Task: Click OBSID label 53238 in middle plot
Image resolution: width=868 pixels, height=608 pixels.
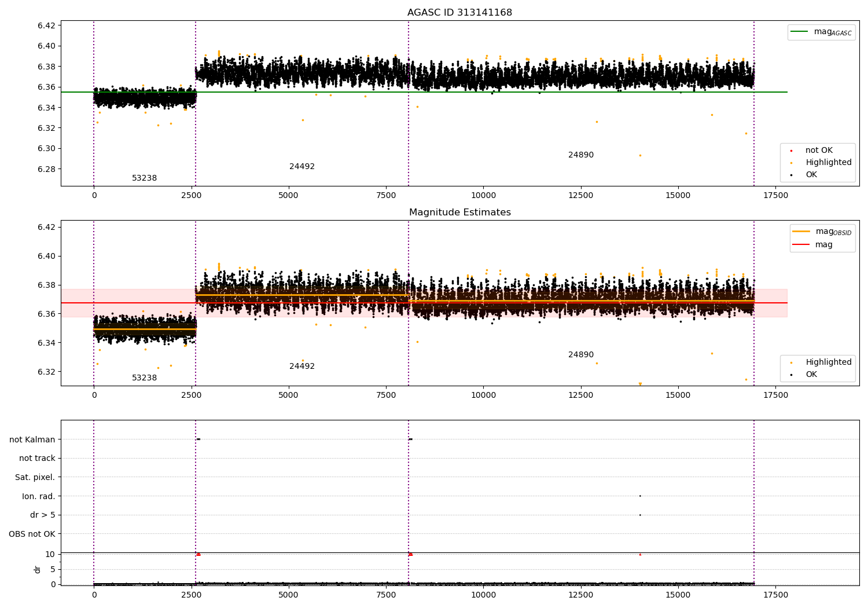Action: [144, 378]
